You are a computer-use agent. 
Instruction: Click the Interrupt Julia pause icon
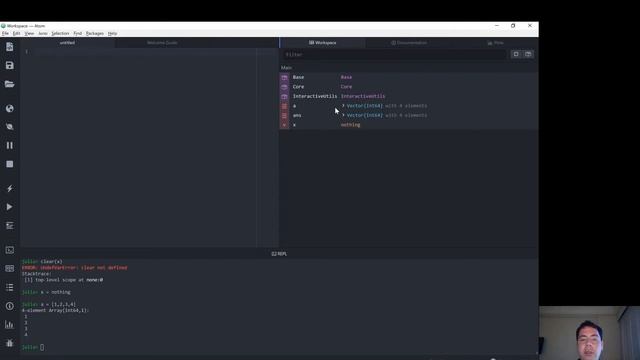[x=9, y=145]
